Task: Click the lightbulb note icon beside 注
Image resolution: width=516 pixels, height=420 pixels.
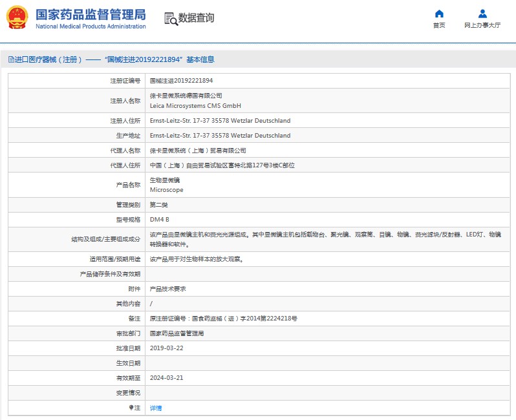Action: tap(131, 408)
